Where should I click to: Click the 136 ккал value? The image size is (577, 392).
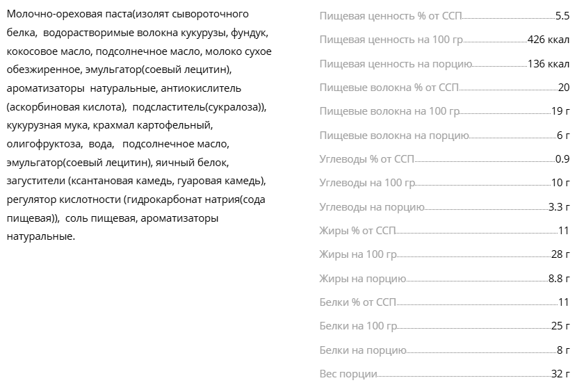pyautogui.click(x=548, y=64)
